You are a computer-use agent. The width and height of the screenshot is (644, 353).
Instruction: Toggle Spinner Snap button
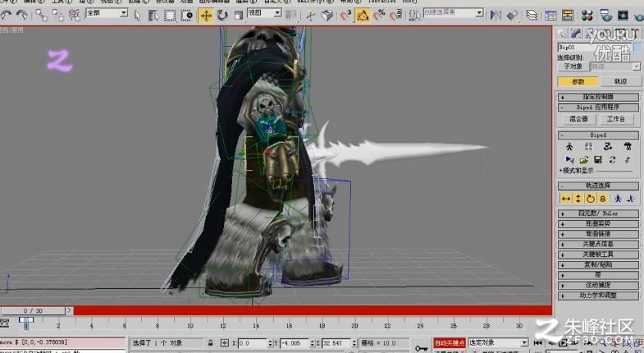(x=395, y=16)
